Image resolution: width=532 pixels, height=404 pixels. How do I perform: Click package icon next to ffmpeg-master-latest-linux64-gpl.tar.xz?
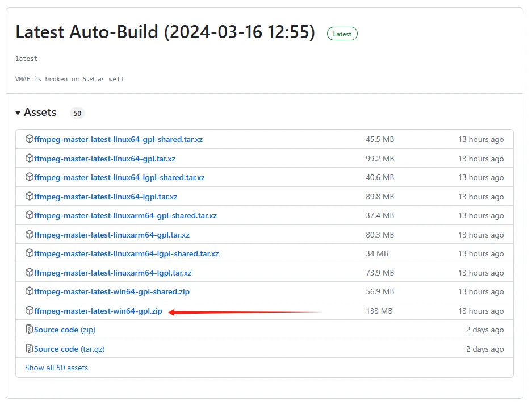coord(30,159)
